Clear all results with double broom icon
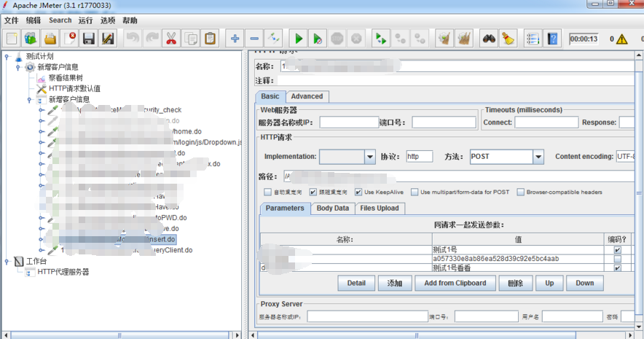The image size is (644, 339). click(x=464, y=39)
